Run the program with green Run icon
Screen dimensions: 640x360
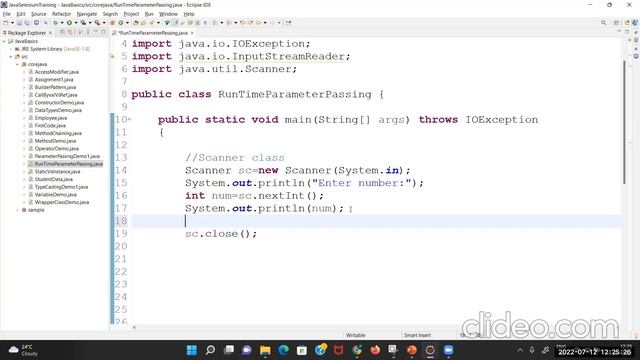coord(69,23)
